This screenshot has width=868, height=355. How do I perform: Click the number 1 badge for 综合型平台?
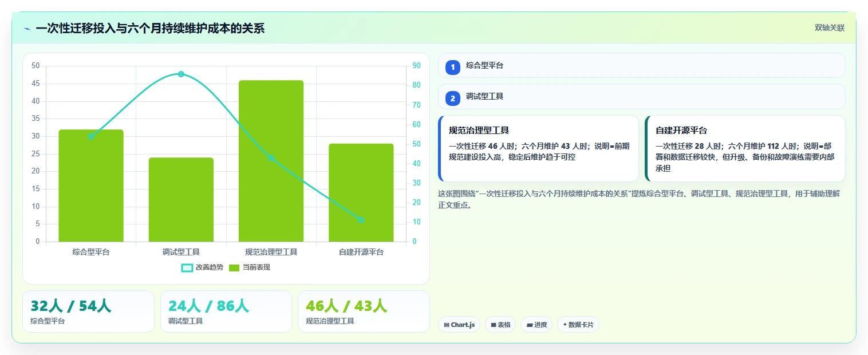point(453,68)
